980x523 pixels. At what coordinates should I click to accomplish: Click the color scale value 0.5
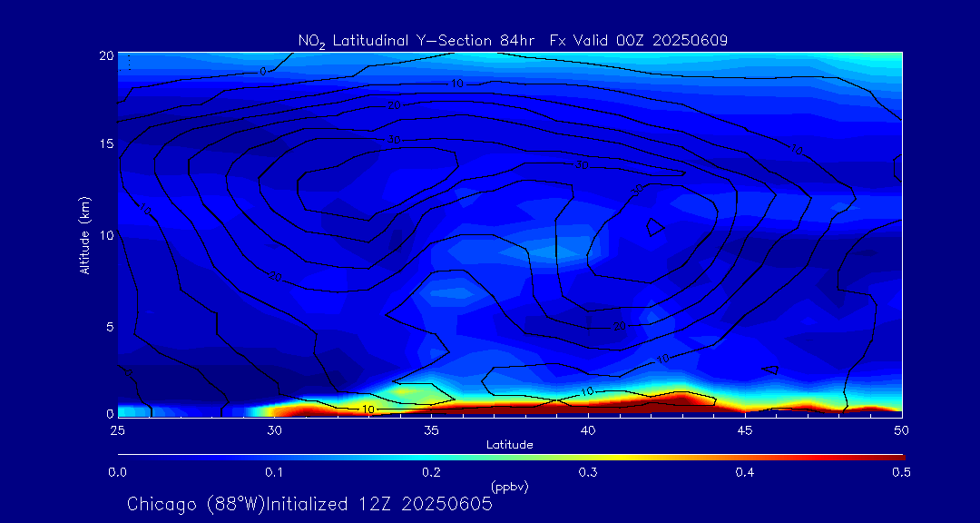pyautogui.click(x=901, y=473)
